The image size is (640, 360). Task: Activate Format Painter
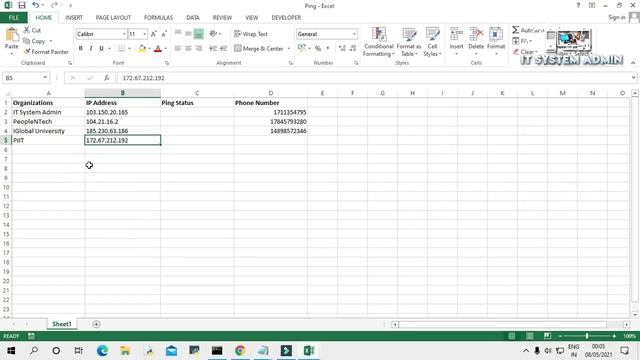[46, 52]
